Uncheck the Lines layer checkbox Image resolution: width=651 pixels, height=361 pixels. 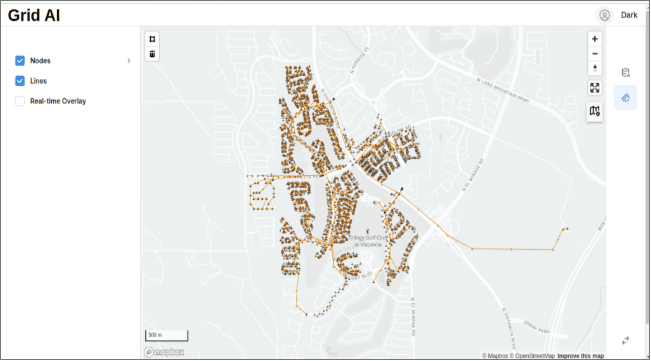pos(20,81)
